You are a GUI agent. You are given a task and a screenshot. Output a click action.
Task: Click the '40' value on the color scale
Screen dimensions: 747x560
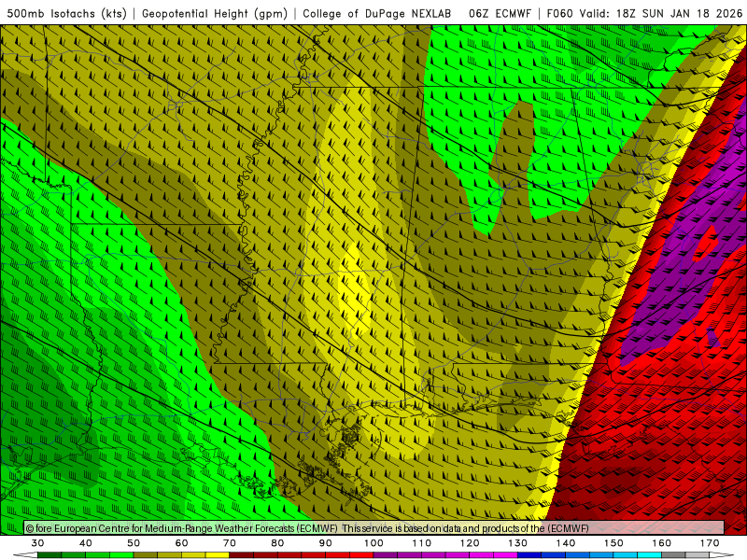tap(86, 543)
